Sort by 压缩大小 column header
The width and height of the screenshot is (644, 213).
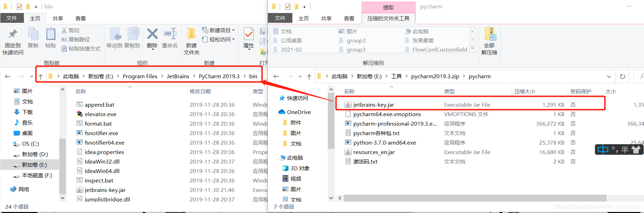[x=525, y=91]
